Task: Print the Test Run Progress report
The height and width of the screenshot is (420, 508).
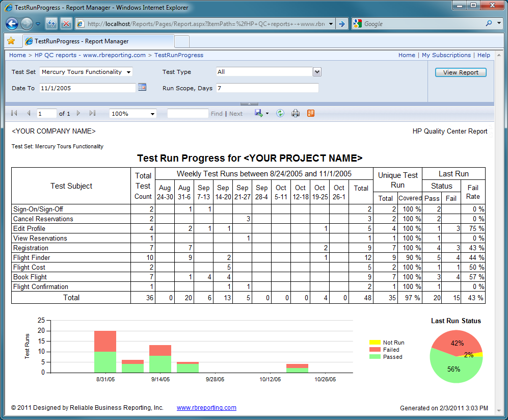Action: point(296,113)
